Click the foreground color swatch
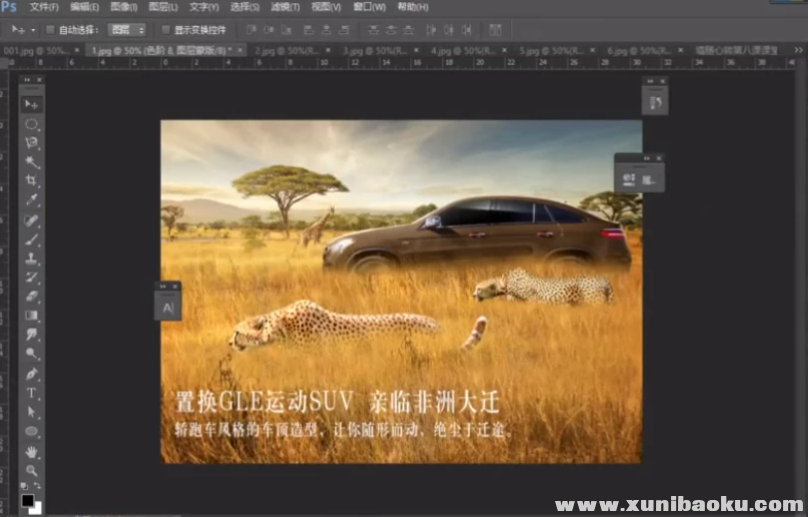808x517 pixels. coord(28,500)
